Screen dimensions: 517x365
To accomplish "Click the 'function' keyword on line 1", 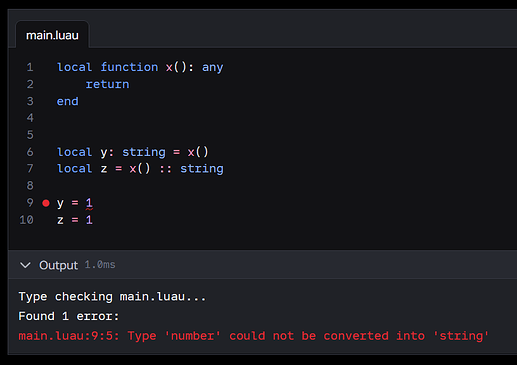I will click(x=129, y=67).
